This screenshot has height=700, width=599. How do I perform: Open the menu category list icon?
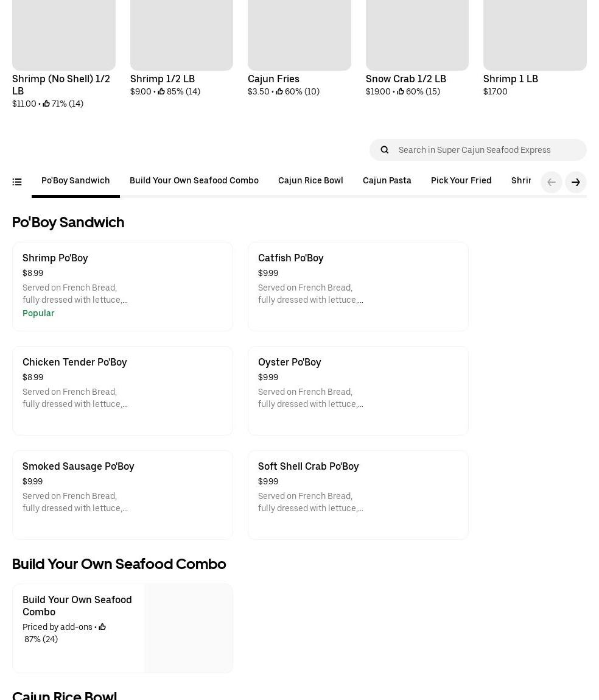17,182
